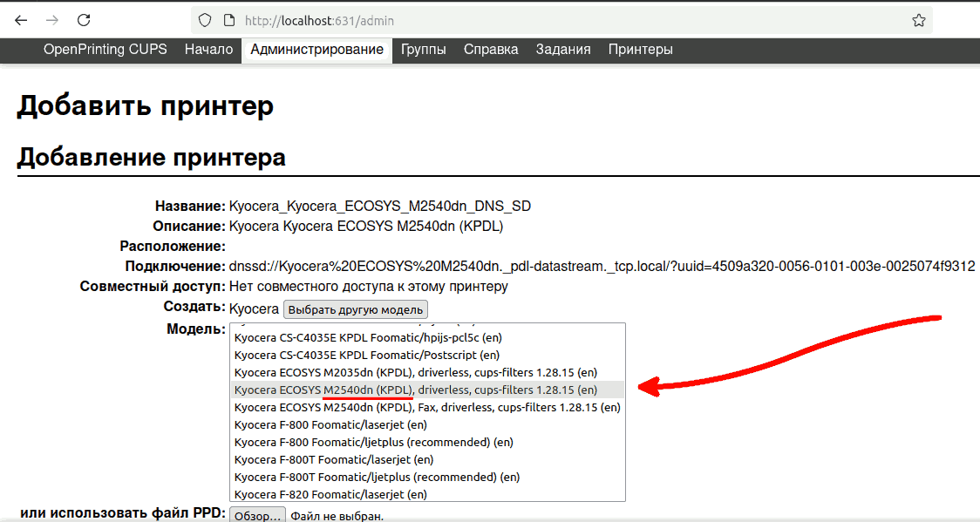Select Kyocera F-800T Foomatic/ljetplus (recommended)
Screen dimensions: 980x522
pos(427,478)
